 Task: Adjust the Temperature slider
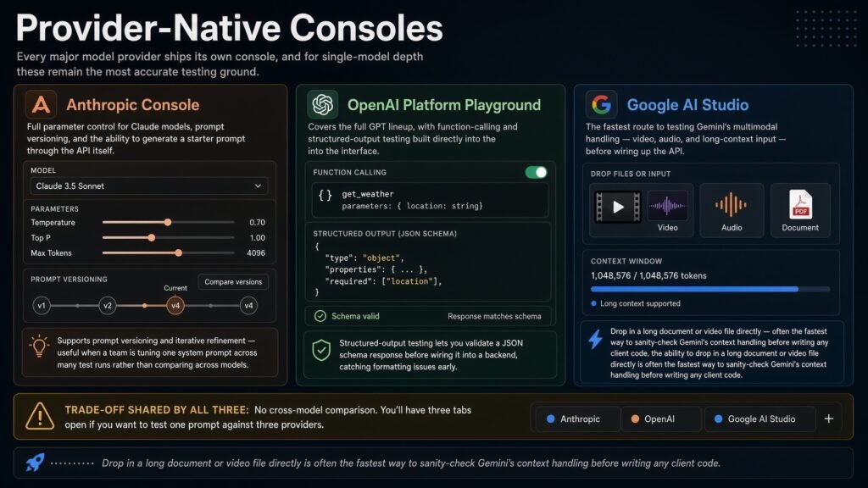[x=168, y=222]
